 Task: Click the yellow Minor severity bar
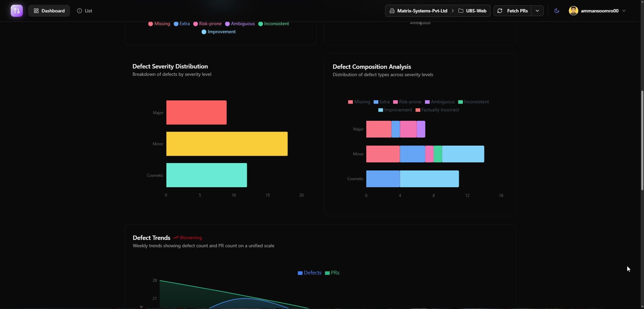[x=227, y=144]
